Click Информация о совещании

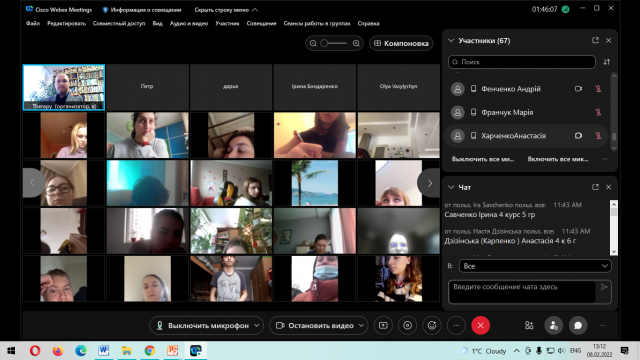[142, 9]
